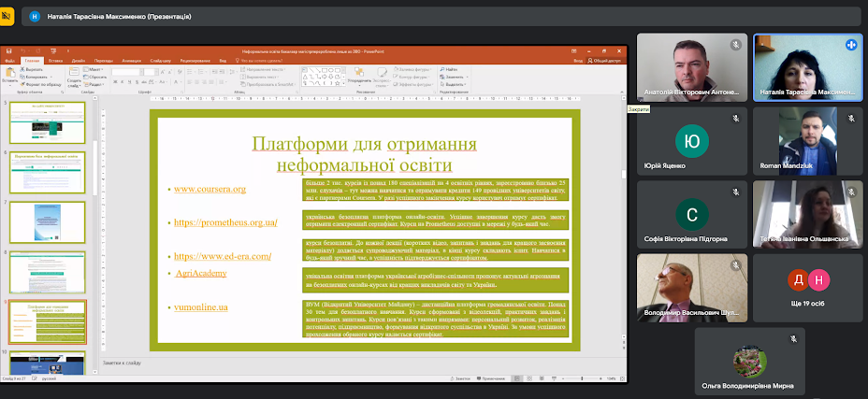Adjust the zoom slider in status bar
Screen dimensions: 868x399
[582, 378]
